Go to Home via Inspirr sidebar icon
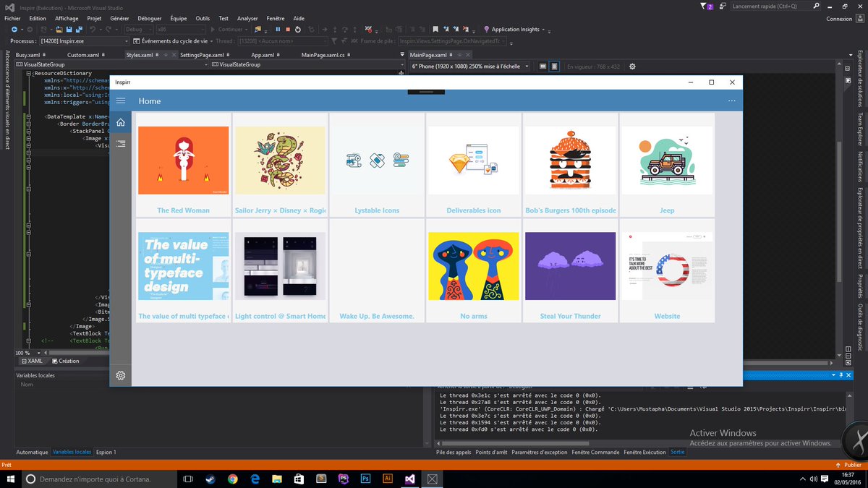The width and height of the screenshot is (868, 488). 121,122
